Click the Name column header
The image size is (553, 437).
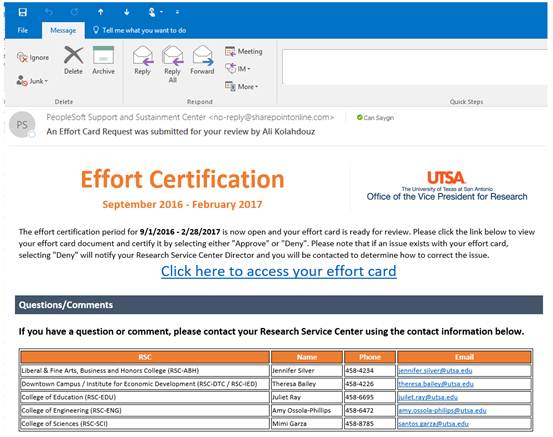pos(307,357)
